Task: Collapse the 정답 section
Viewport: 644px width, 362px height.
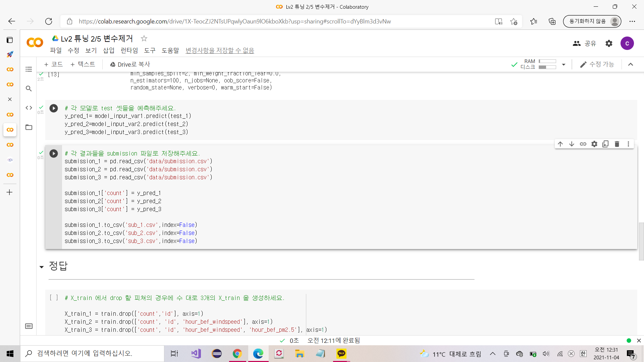Action: coord(42,267)
